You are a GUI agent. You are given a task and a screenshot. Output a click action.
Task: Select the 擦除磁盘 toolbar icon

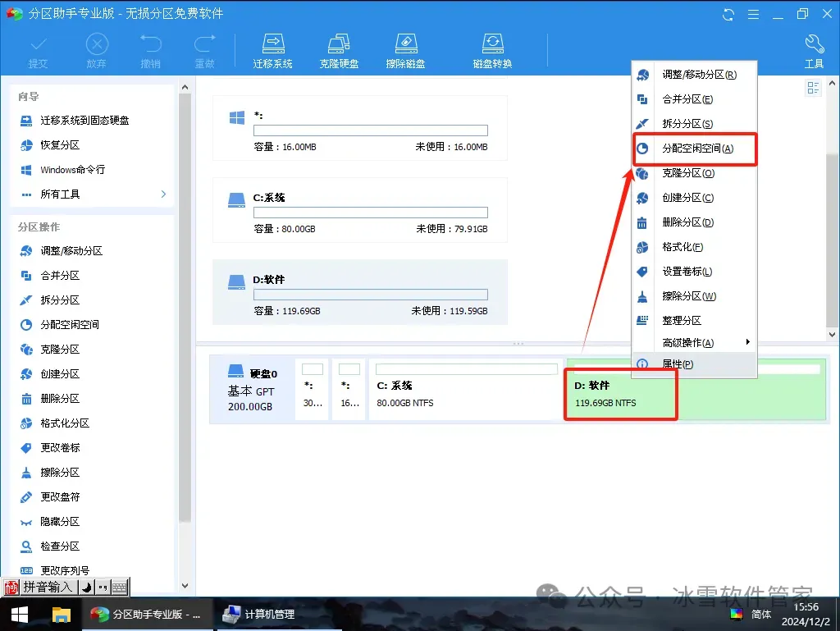click(x=405, y=52)
